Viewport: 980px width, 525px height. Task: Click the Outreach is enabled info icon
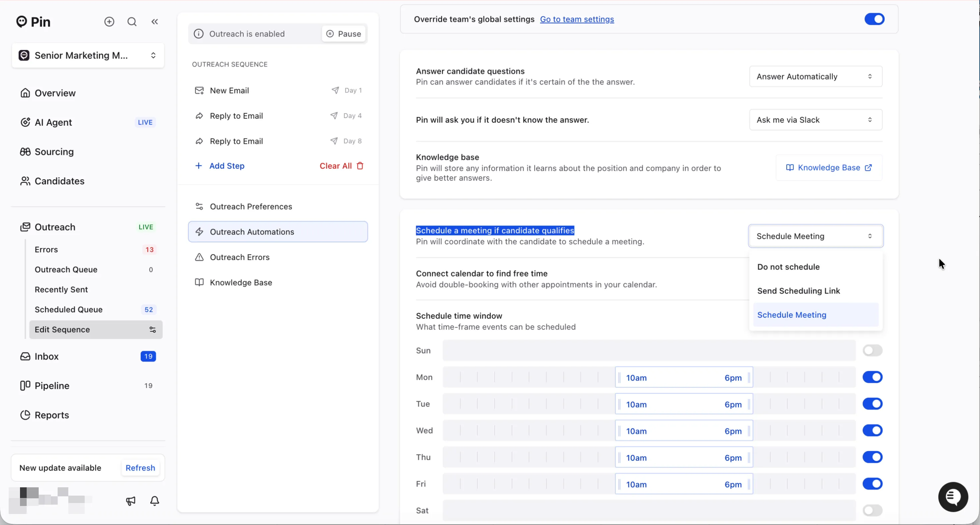(199, 34)
